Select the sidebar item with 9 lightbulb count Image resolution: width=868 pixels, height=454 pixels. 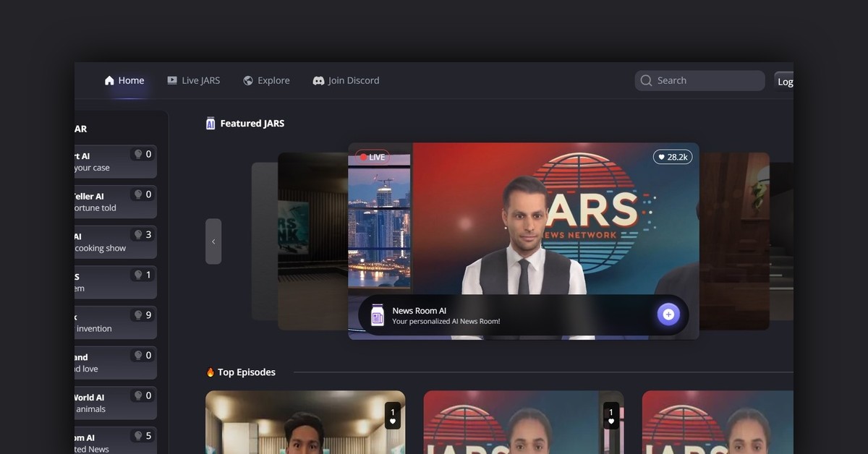point(116,322)
